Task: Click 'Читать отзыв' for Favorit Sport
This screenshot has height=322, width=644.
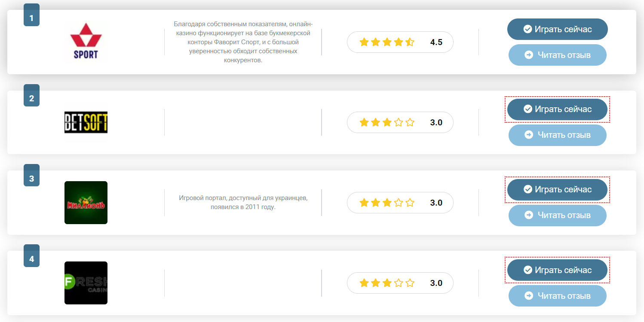Action: pos(557,55)
